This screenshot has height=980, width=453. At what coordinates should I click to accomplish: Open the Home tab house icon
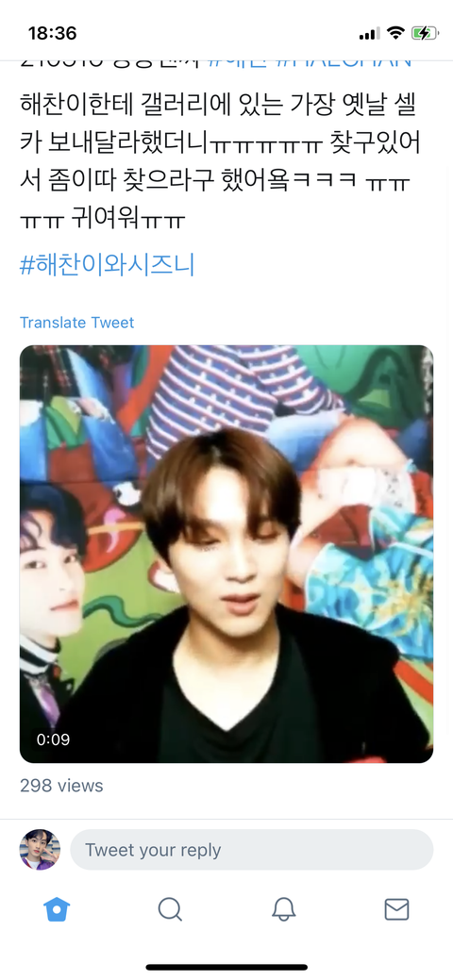tap(57, 909)
